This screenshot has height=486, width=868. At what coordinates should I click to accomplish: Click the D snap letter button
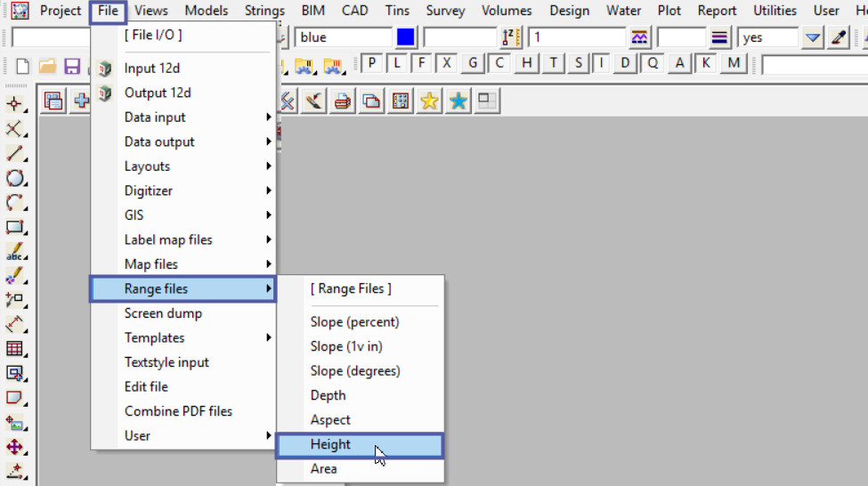[x=625, y=63]
